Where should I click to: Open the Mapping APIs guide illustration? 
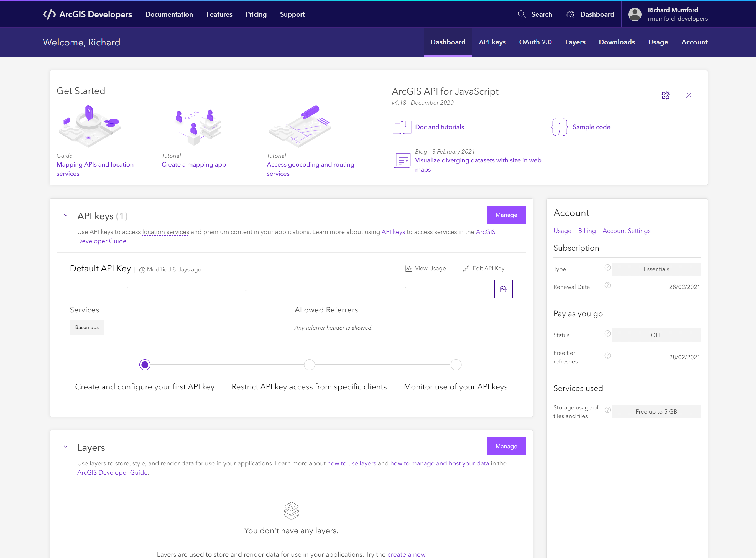point(90,126)
